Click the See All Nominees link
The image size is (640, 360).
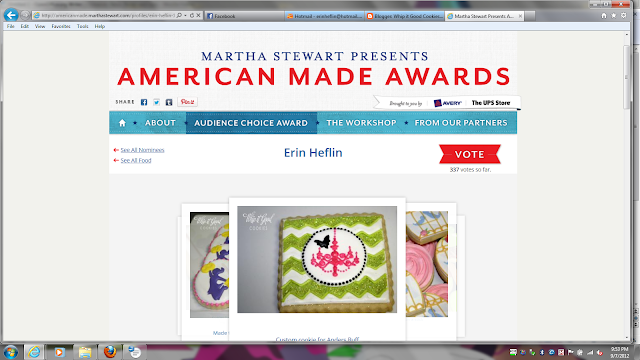[142, 150]
